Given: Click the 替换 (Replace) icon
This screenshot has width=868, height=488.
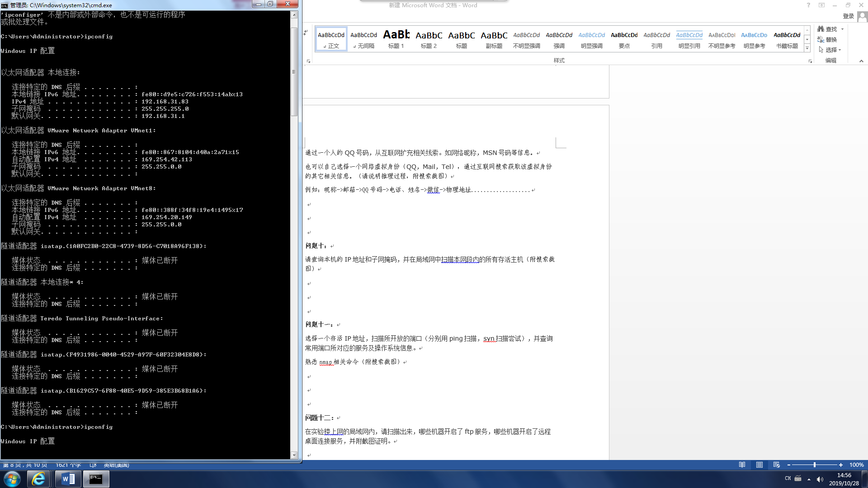Looking at the screenshot, I should click(x=821, y=40).
